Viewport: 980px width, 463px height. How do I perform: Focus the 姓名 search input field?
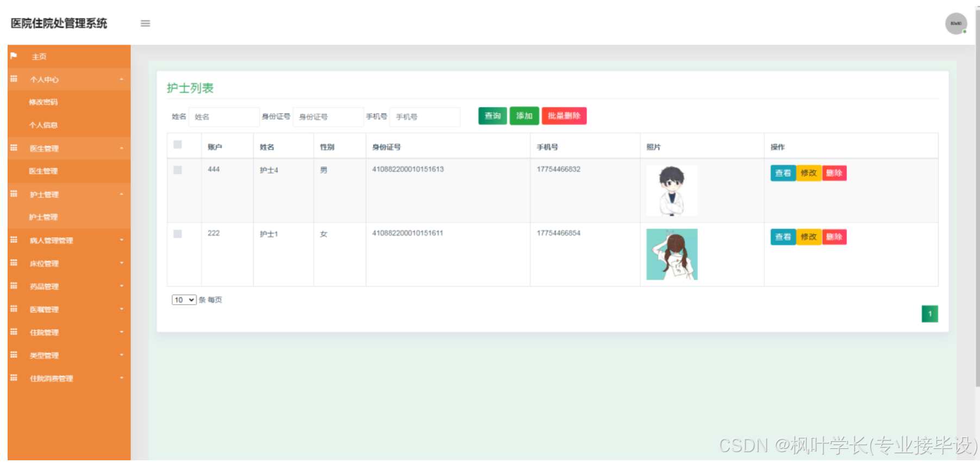[224, 117]
